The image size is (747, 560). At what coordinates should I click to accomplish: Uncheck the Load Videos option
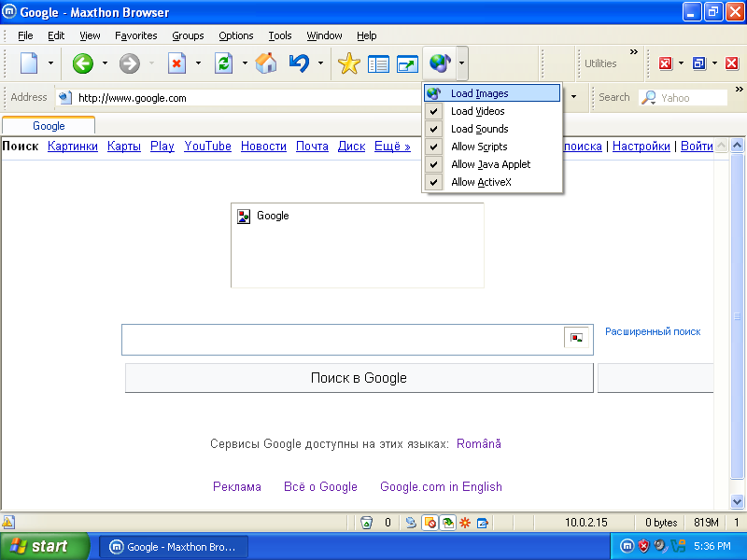point(492,111)
